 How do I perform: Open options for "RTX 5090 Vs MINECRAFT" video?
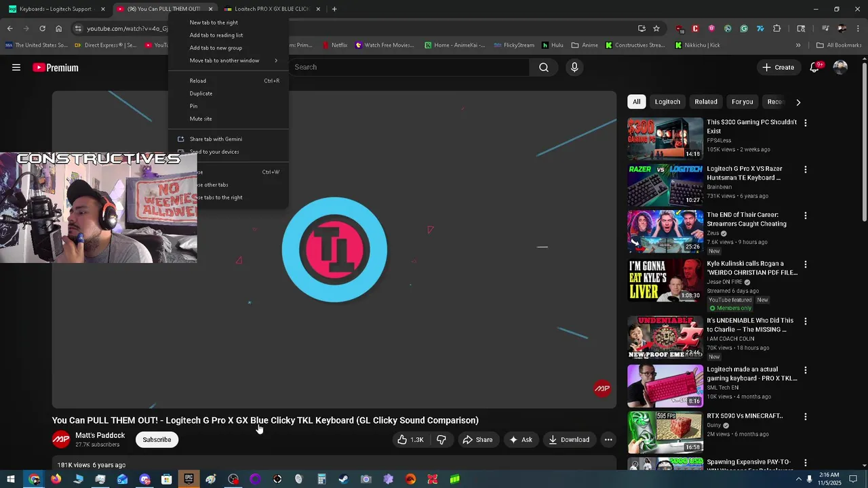[x=806, y=417]
